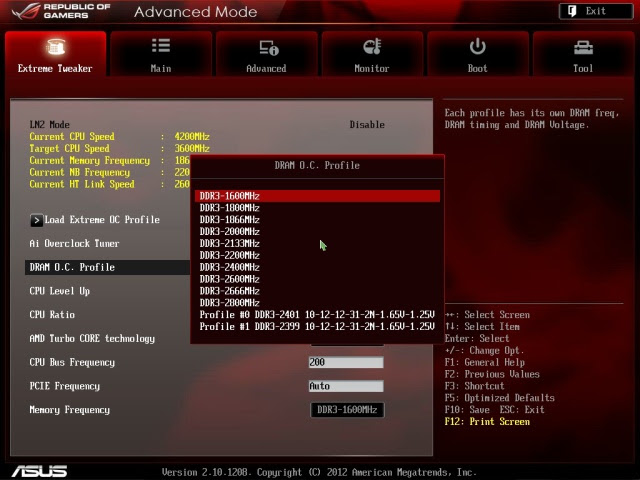Expand Load Extreme OC Profile arrow
This screenshot has width=640, height=480.
coord(36,220)
